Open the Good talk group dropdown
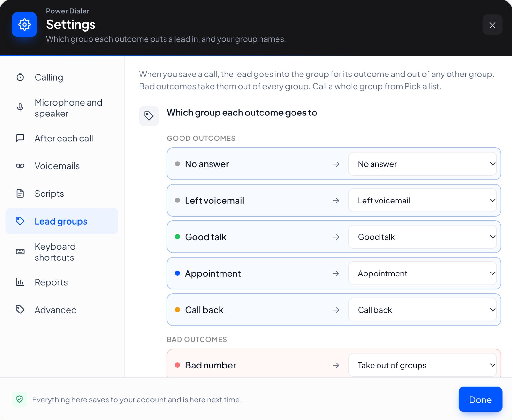 (x=422, y=237)
